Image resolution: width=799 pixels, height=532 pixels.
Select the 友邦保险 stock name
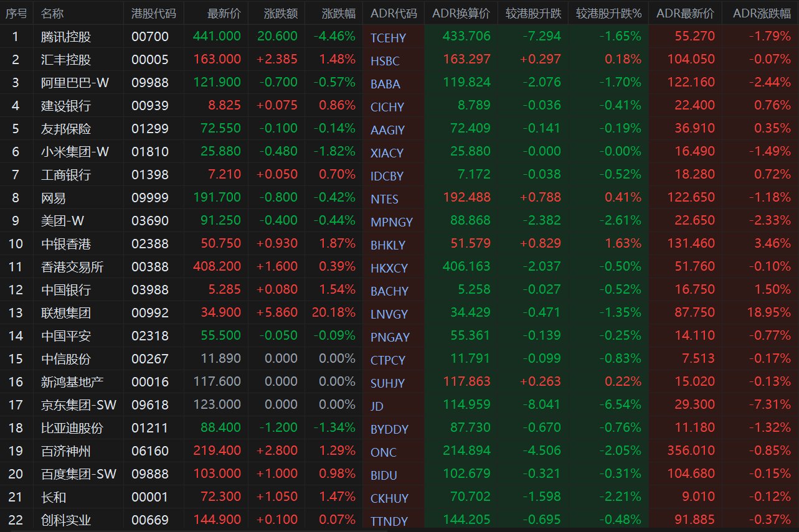tap(66, 129)
